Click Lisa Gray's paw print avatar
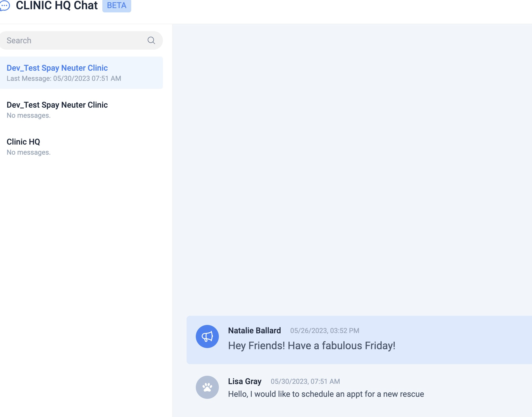 (x=207, y=387)
